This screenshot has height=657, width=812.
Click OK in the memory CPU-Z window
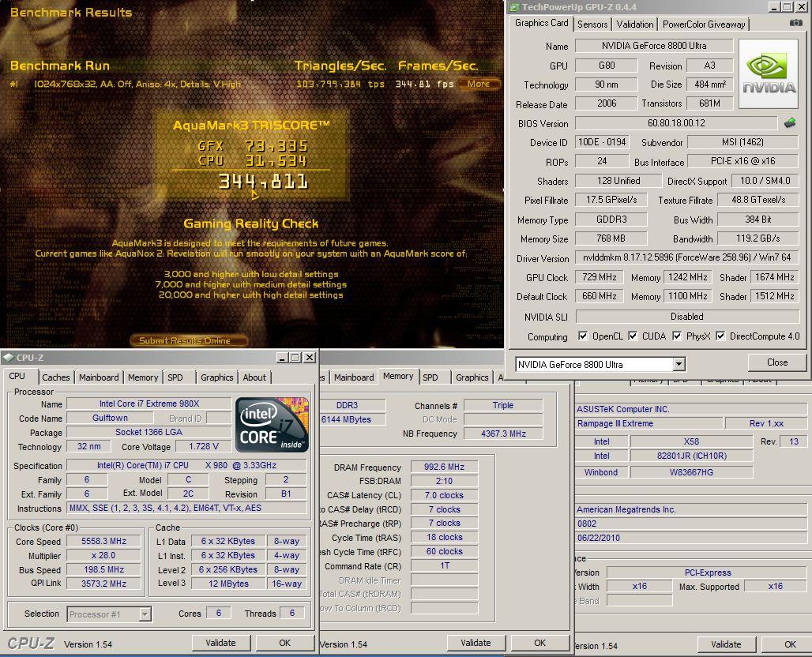click(539, 643)
